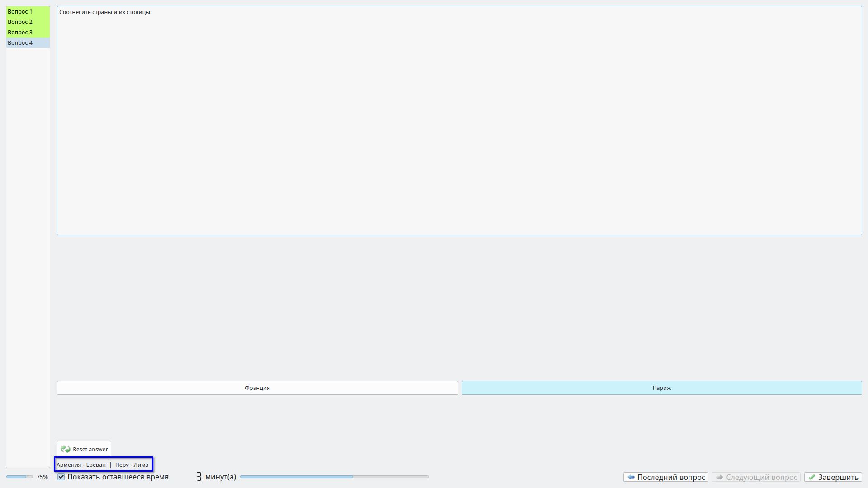Pick the Париж capital button

coord(661,388)
